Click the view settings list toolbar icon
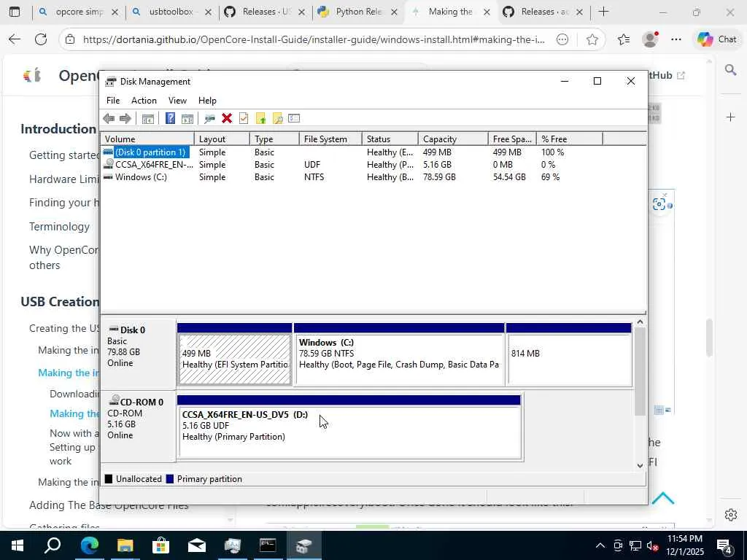Viewport: 747px width, 560px height. click(x=294, y=119)
